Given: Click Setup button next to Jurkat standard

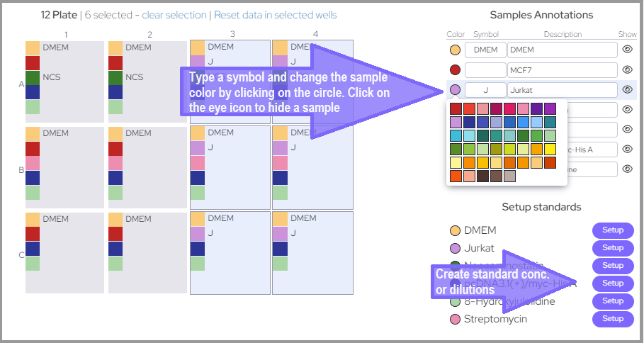Looking at the screenshot, I should click(613, 248).
